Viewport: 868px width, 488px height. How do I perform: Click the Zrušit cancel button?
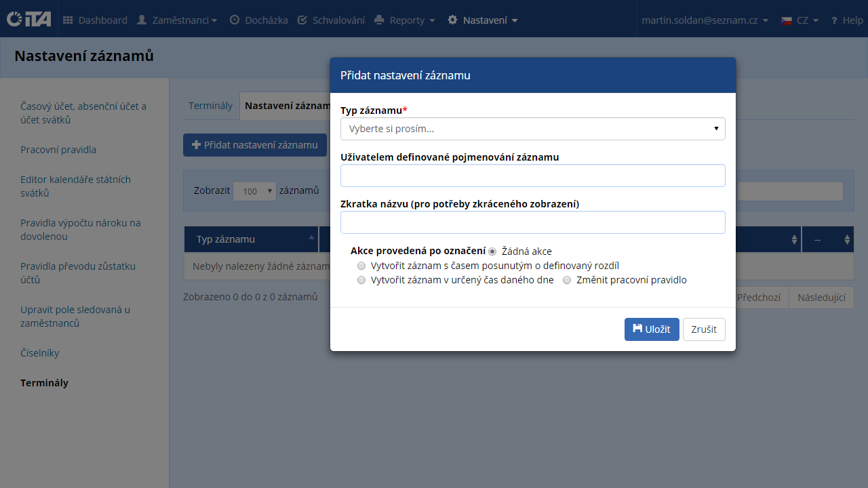[704, 329]
